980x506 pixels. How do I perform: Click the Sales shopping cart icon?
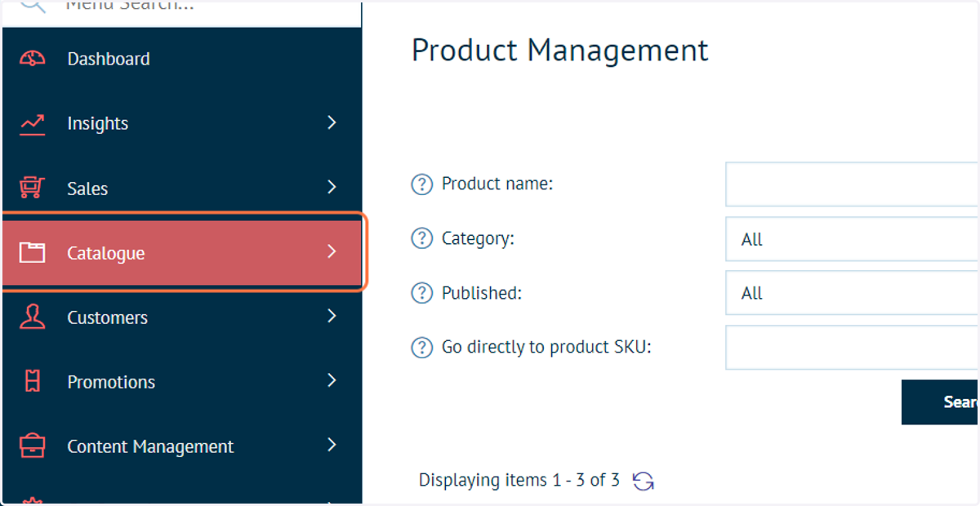point(32,188)
